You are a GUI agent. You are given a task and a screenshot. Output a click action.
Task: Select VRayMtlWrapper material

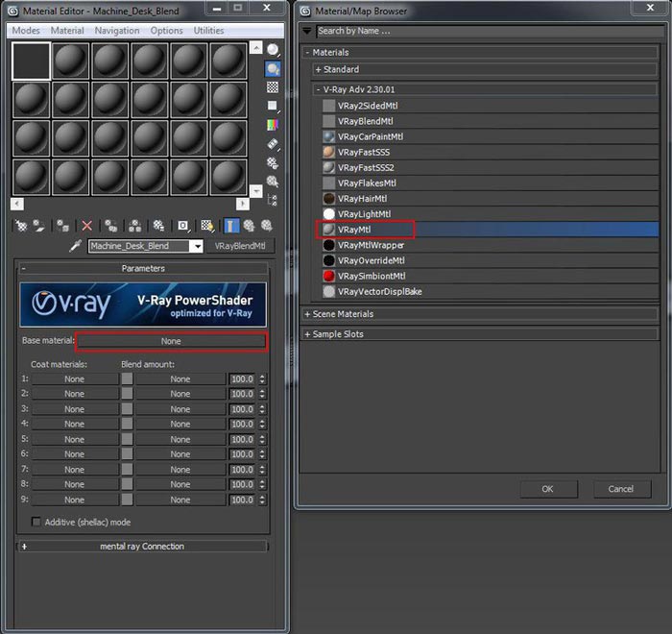coord(491,245)
